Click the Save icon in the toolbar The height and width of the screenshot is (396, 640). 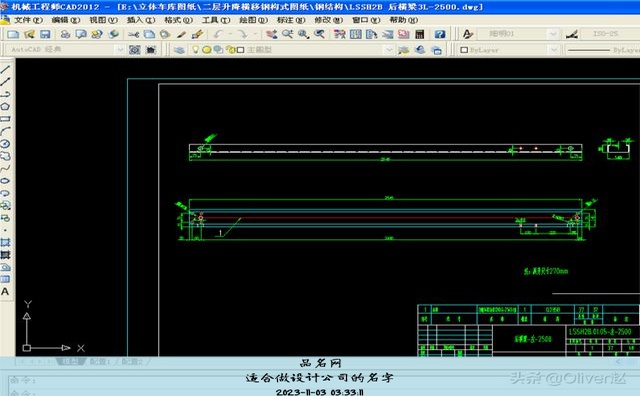coord(45,34)
